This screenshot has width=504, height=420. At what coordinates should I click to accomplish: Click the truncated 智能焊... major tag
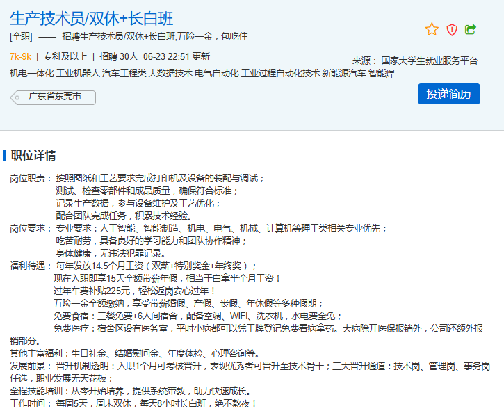click(386, 73)
